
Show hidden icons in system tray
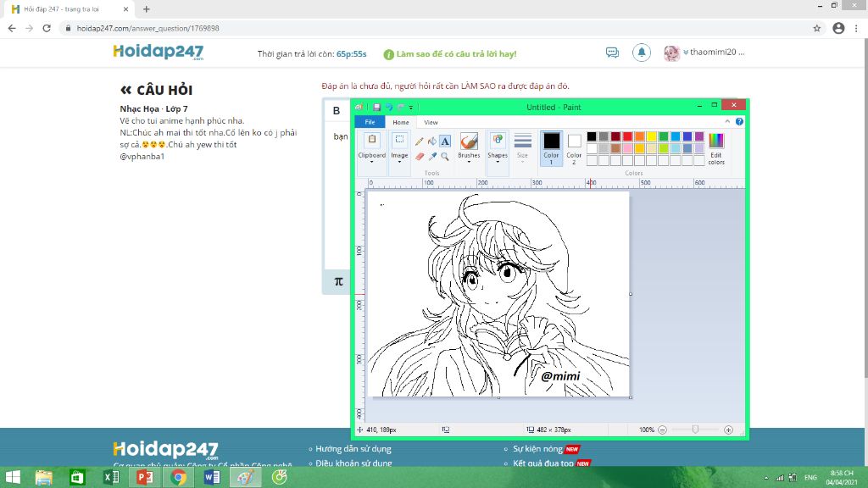coord(766,478)
